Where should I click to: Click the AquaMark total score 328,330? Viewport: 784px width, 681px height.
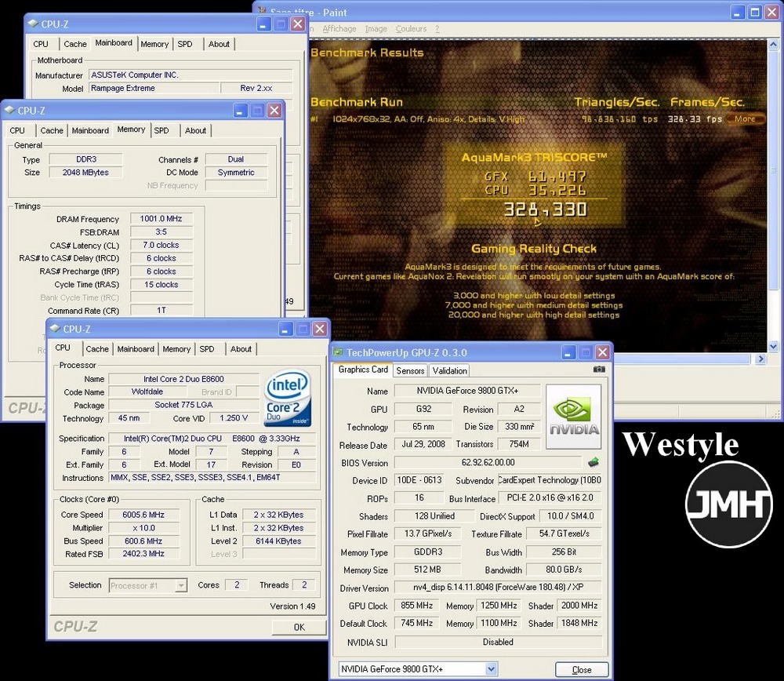click(x=545, y=209)
